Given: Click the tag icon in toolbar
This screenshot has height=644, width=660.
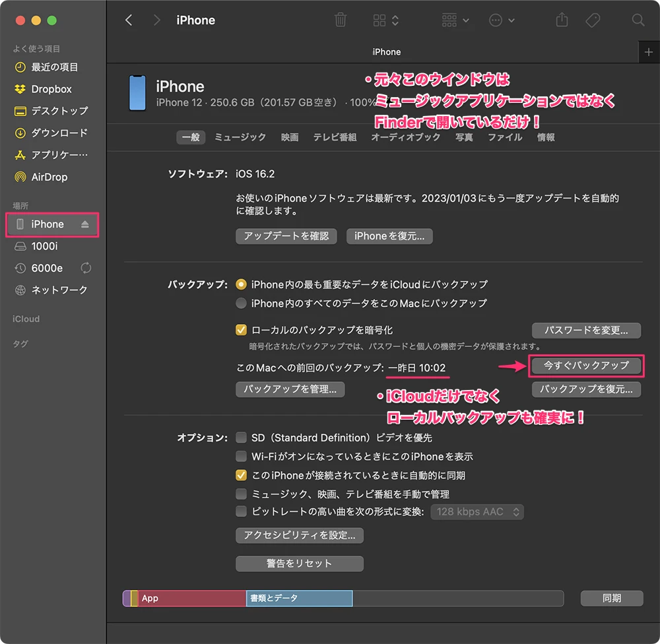Looking at the screenshot, I should (593, 20).
